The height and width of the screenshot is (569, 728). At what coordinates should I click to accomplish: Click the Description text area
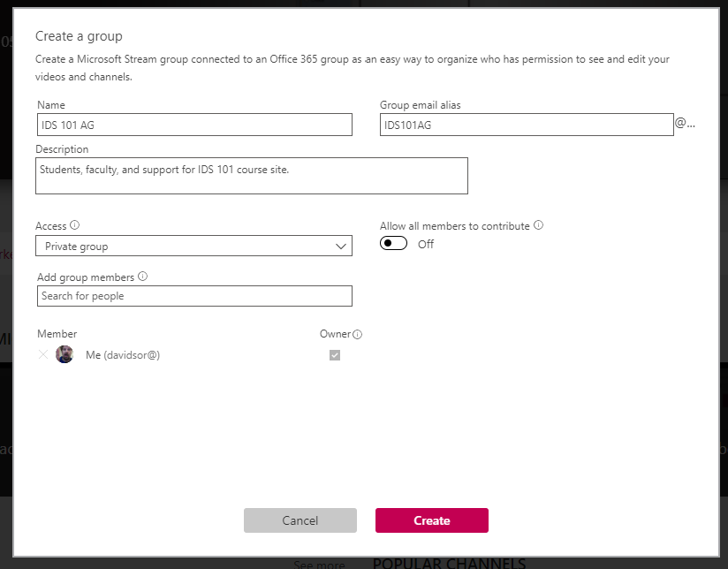[x=252, y=175]
